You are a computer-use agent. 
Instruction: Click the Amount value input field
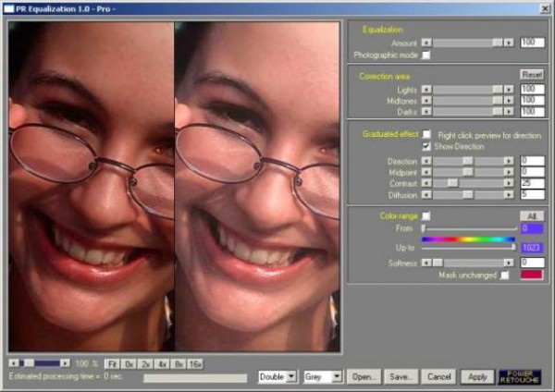(x=531, y=42)
